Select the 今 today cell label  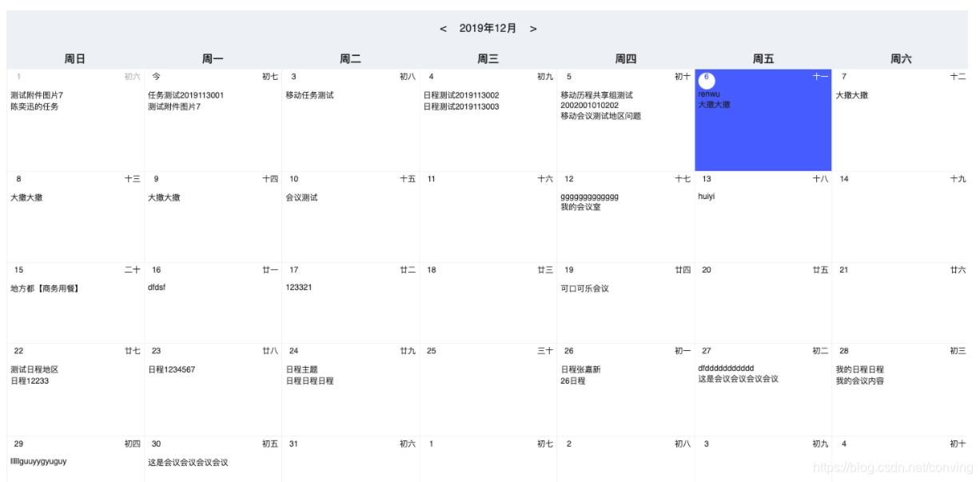156,77
